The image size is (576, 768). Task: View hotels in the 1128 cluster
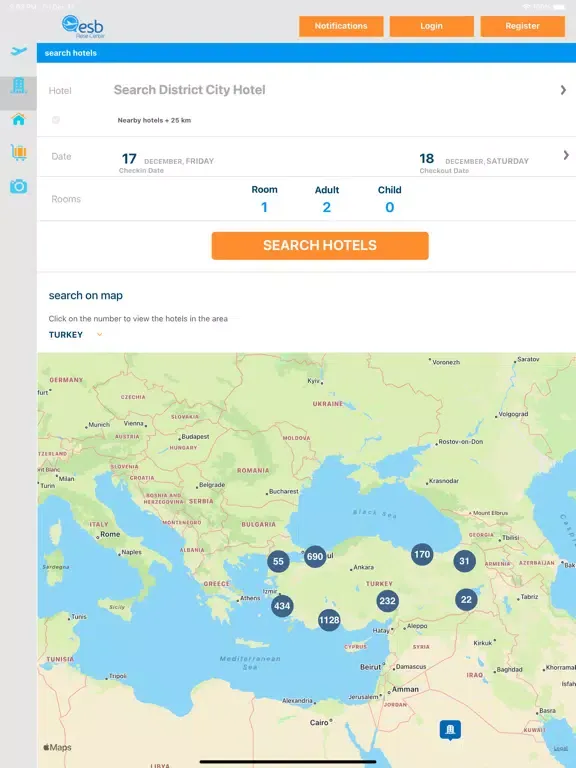[x=329, y=620]
